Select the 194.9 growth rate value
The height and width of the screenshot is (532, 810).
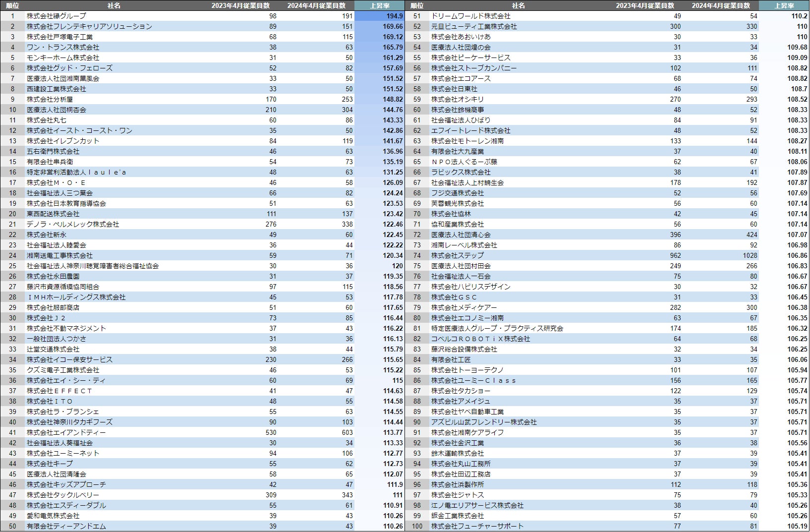click(395, 16)
